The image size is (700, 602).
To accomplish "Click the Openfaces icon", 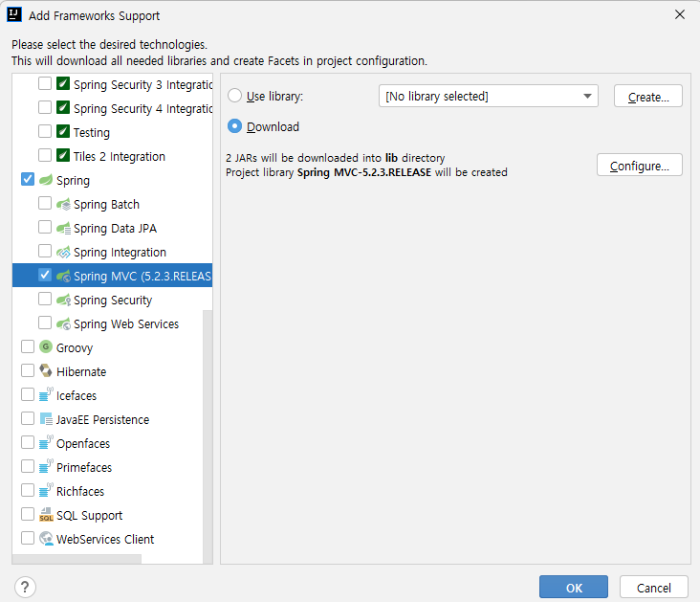I will pos(46,442).
